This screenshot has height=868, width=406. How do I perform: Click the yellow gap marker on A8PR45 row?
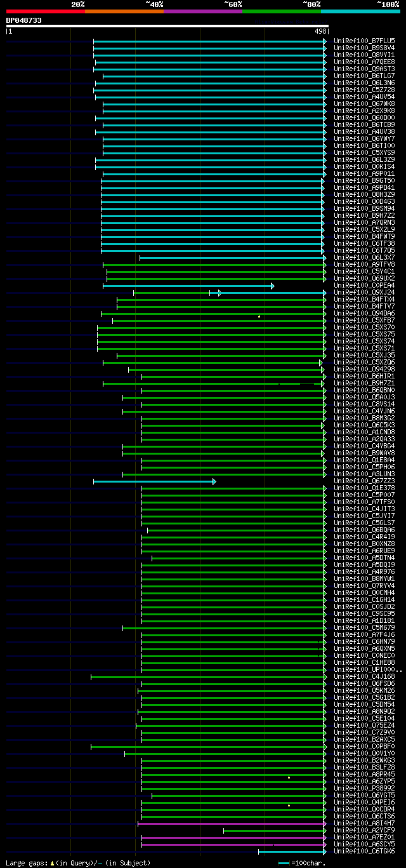coord(289,777)
